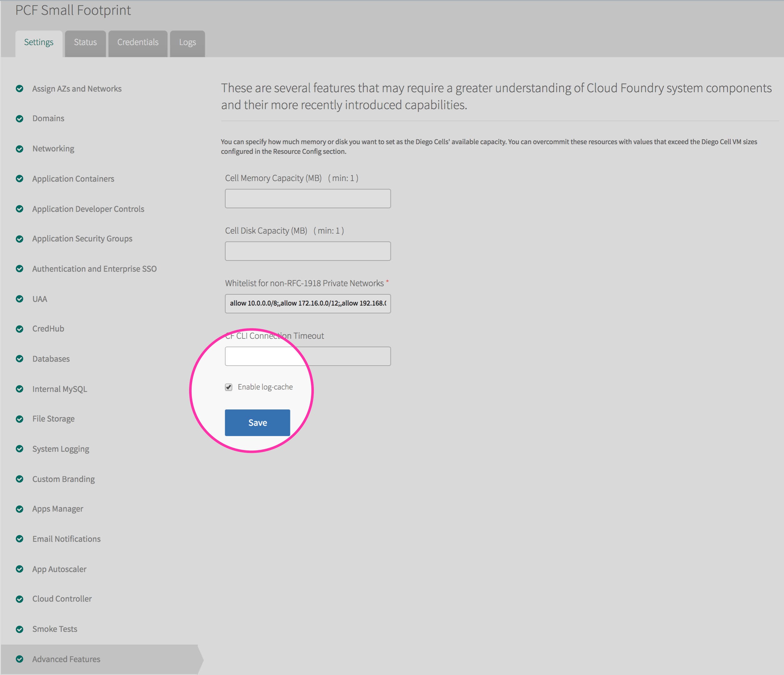The width and height of the screenshot is (784, 675).
Task: Open the Application Security Groups section
Action: click(x=82, y=239)
